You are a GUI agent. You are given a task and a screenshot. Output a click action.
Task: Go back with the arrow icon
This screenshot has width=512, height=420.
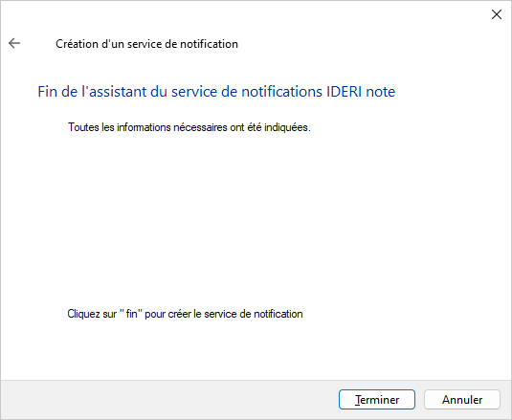coord(14,43)
